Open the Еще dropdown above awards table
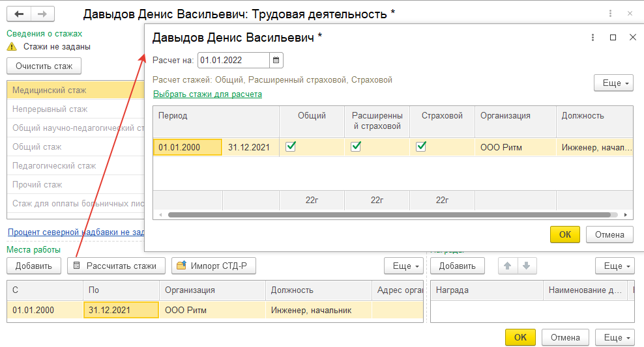644x347 pixels. pos(615,266)
